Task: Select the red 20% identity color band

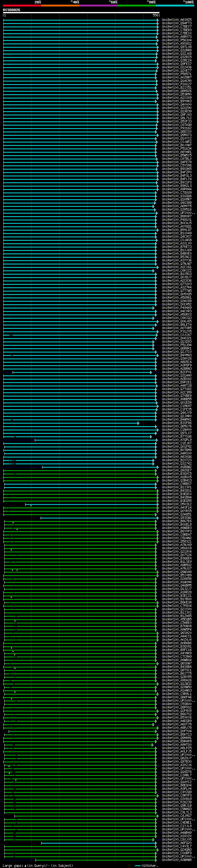Action: [22, 6]
